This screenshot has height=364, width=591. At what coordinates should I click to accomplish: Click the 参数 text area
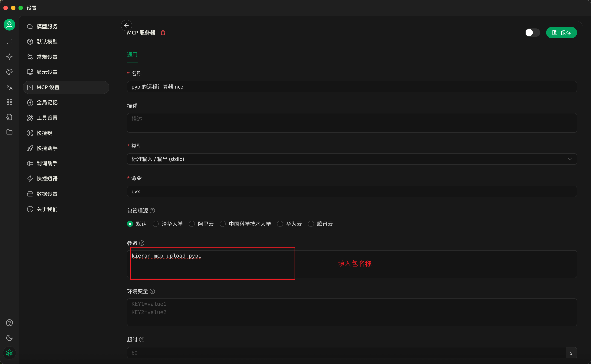click(x=352, y=264)
